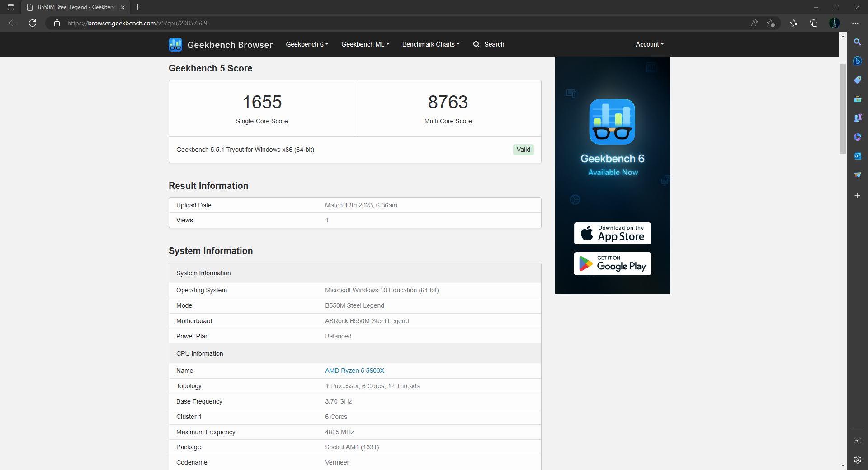The height and width of the screenshot is (470, 868).
Task: Click the 3.70 GHz base frequency
Action: click(339, 401)
